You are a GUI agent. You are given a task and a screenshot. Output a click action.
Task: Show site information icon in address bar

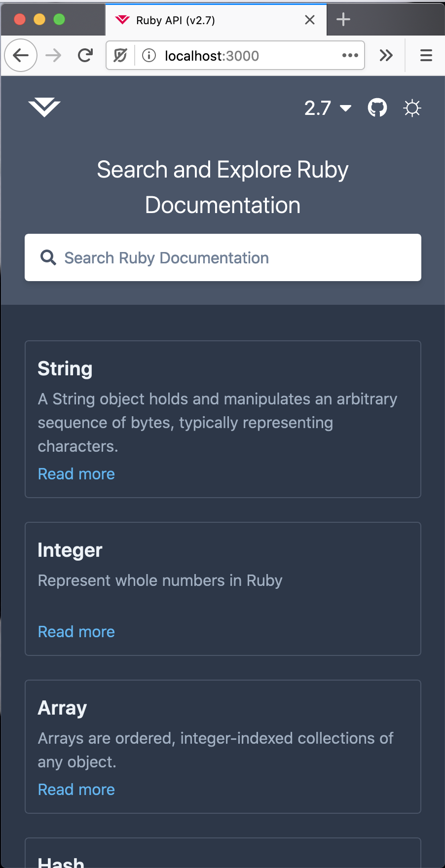[149, 55]
